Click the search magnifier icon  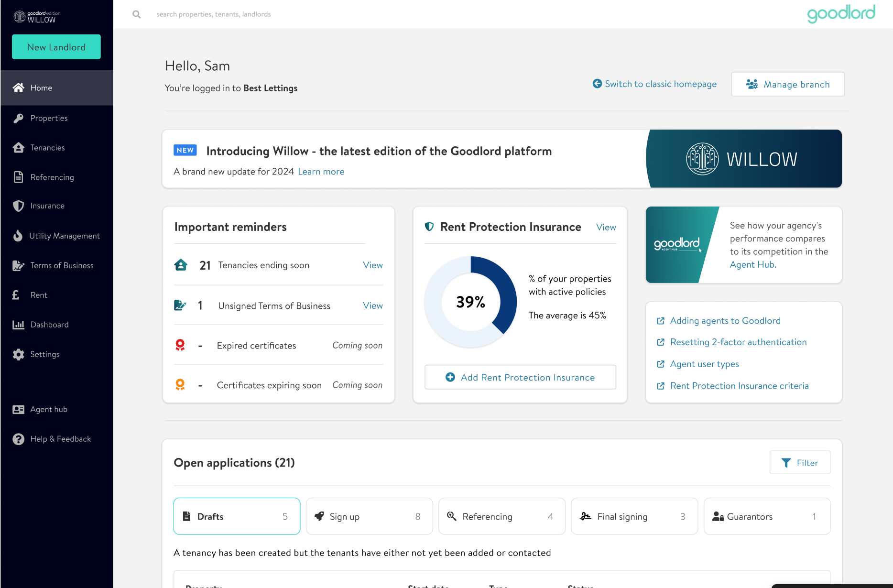coord(137,14)
